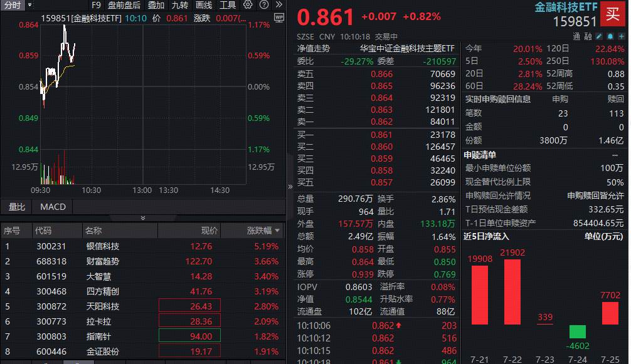631x364 pixels.
Task: Click the 融 margin badge next to 通
Action: 589,36
